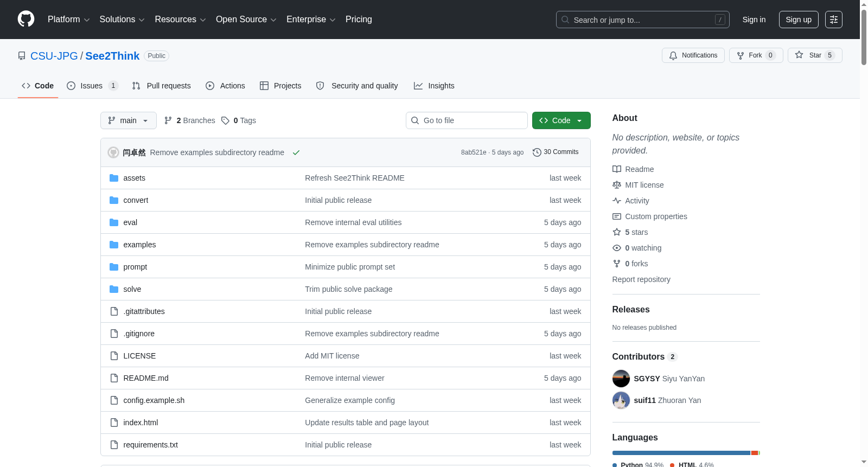The image size is (868, 467).
Task: Click the GitHub logo icon
Action: pyautogui.click(x=26, y=20)
